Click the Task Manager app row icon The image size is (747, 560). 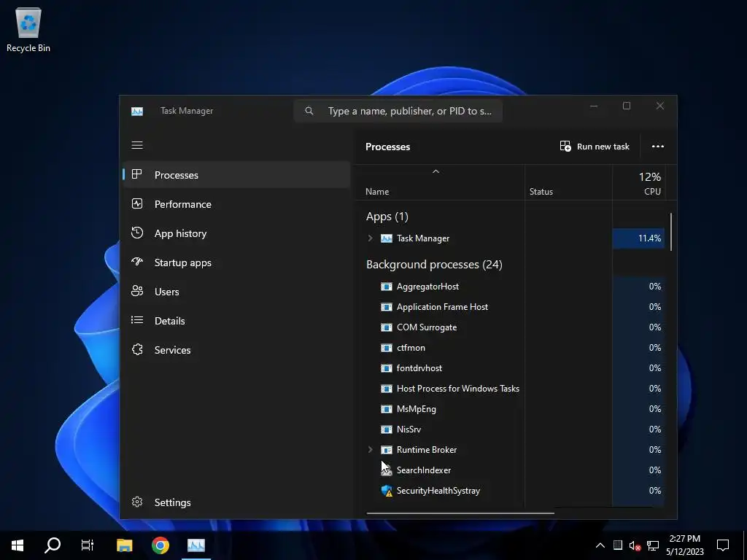point(387,238)
